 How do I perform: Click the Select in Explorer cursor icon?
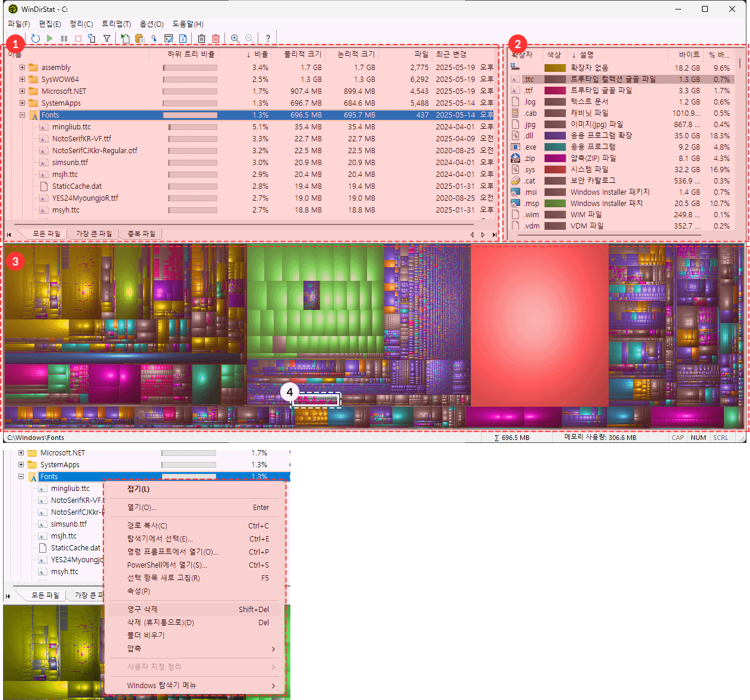tap(154, 39)
